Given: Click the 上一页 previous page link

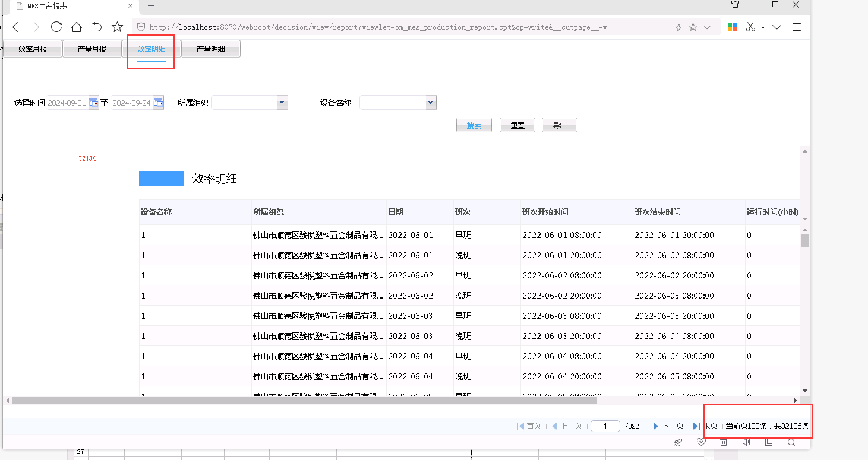Looking at the screenshot, I should click(x=567, y=426).
